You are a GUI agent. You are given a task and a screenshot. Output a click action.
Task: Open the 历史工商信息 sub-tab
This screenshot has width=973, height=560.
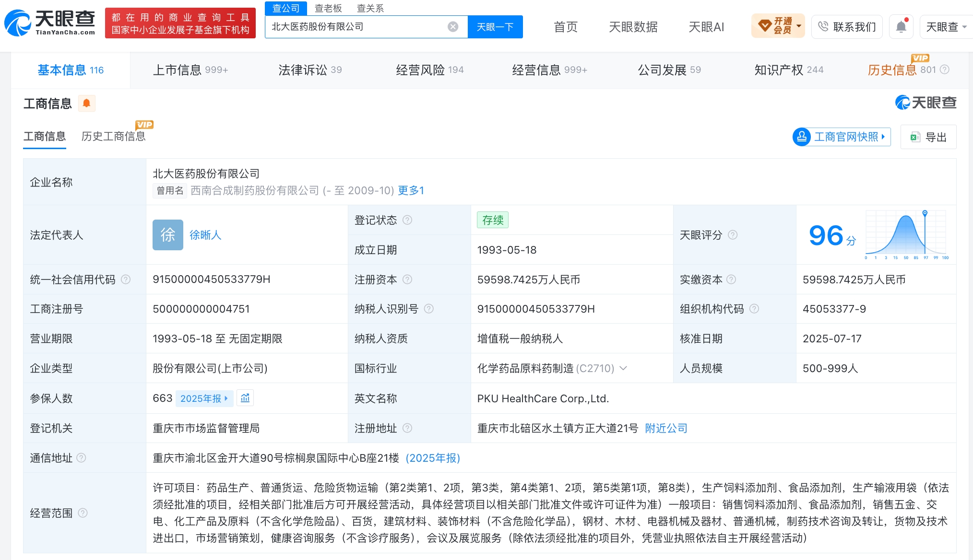pos(113,137)
